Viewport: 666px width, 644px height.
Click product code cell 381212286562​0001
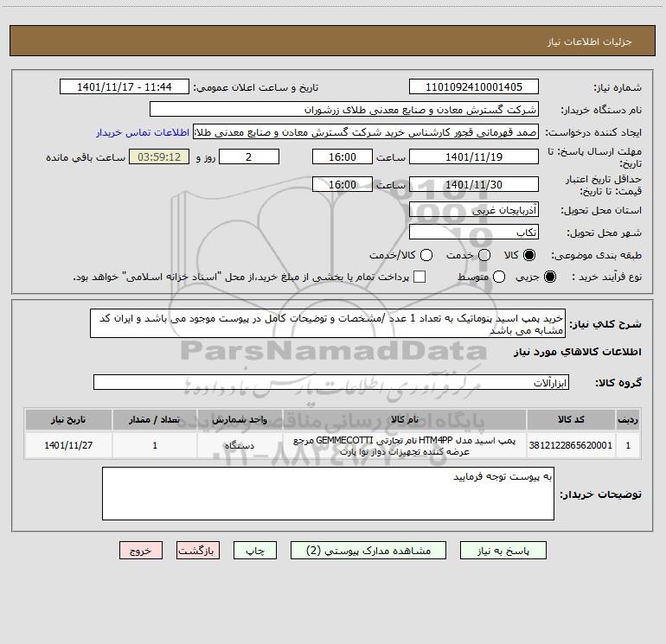(571, 445)
